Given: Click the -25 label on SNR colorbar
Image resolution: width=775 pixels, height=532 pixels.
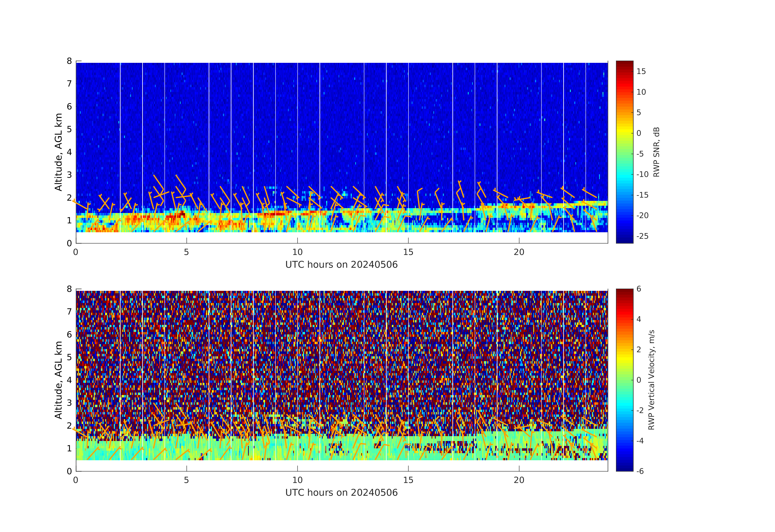Looking at the screenshot, I should pos(642,236).
